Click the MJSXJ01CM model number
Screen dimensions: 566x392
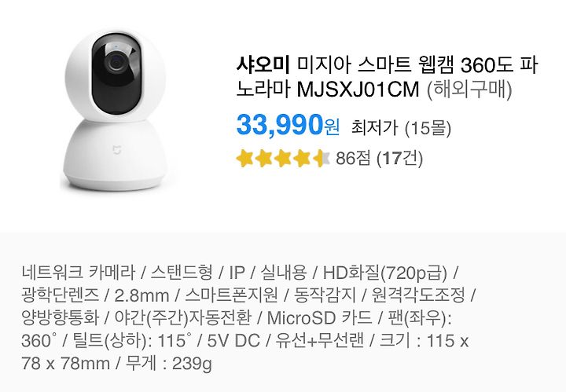pyautogui.click(x=358, y=89)
